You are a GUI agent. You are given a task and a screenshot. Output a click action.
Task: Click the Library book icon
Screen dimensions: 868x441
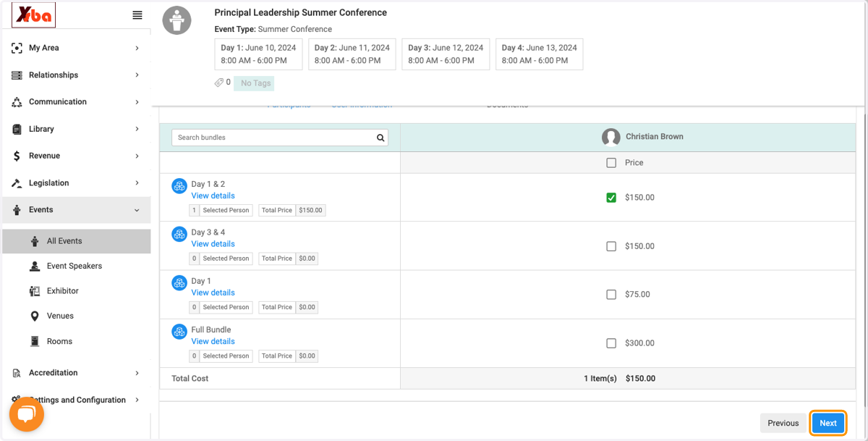tap(17, 129)
